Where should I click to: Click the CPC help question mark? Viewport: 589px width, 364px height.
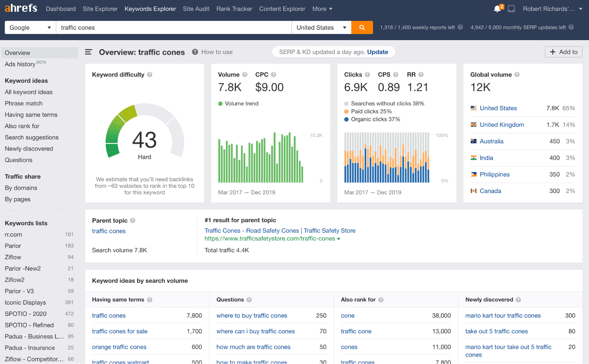(274, 75)
